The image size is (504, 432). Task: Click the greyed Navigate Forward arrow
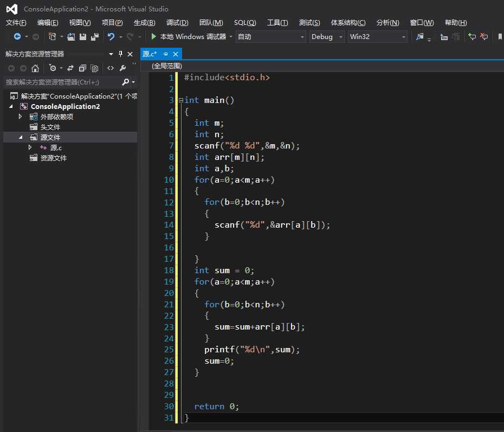point(36,37)
